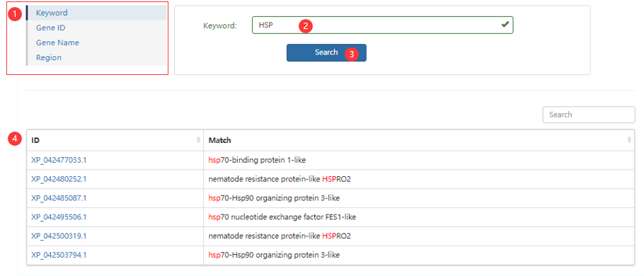This screenshot has height=276, width=644.
Task: Open protein link XP_042503794.1
Action: 59,255
